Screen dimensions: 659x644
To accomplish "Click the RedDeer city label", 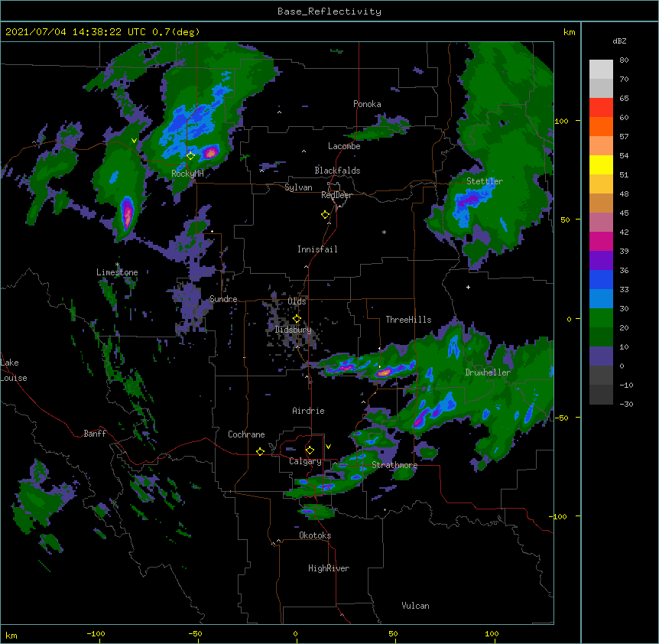I will 336,195.
